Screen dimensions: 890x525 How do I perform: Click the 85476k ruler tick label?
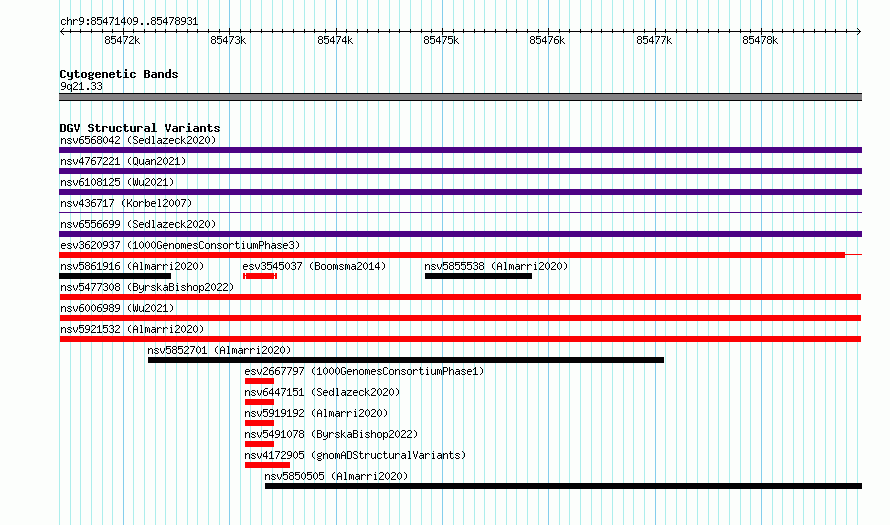click(x=547, y=40)
